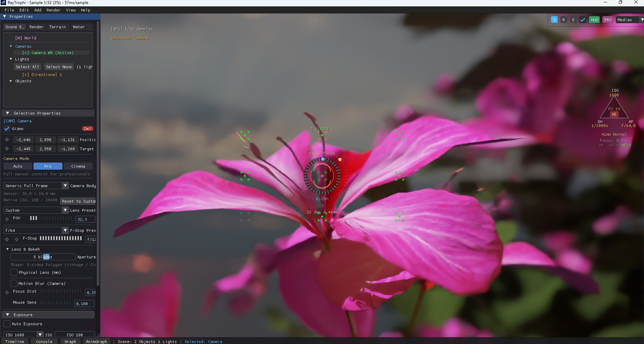This screenshot has height=344, width=644.
Task: Enable the Gizmo checkbox for the camera
Action: coord(7,129)
